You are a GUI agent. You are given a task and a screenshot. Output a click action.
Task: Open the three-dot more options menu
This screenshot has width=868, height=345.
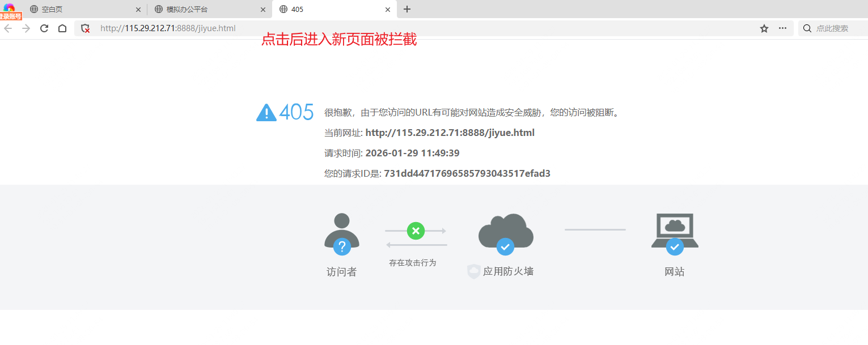click(782, 28)
